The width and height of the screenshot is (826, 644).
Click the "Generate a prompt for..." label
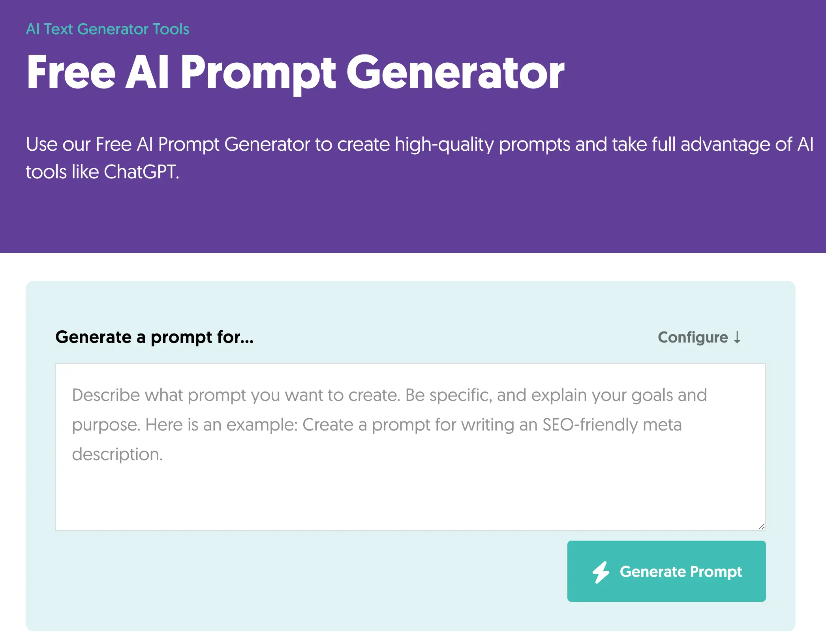pos(154,337)
